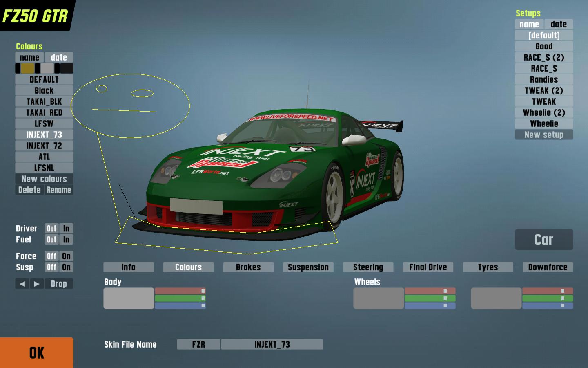The width and height of the screenshot is (588, 368).
Task: Set Fuel to In
Action: click(66, 240)
